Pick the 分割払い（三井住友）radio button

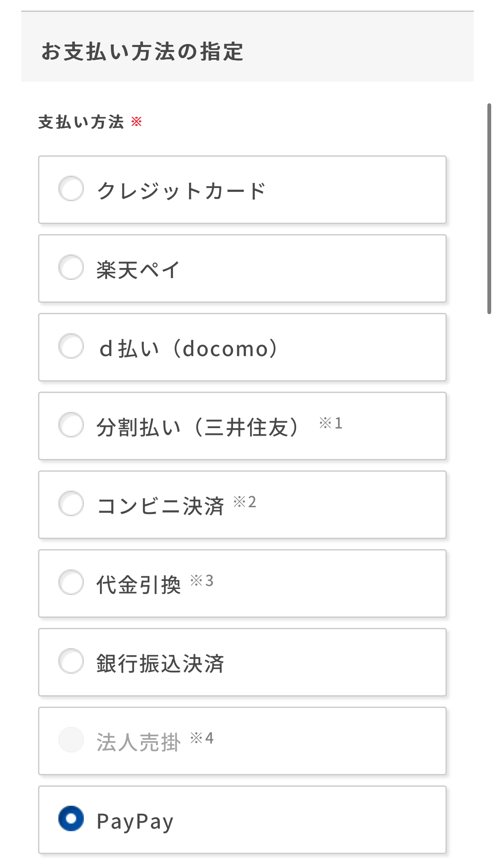point(71,425)
